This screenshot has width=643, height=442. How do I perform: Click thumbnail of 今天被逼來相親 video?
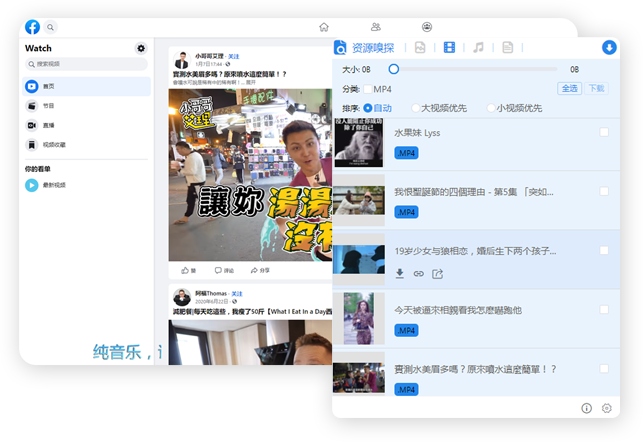(359, 319)
